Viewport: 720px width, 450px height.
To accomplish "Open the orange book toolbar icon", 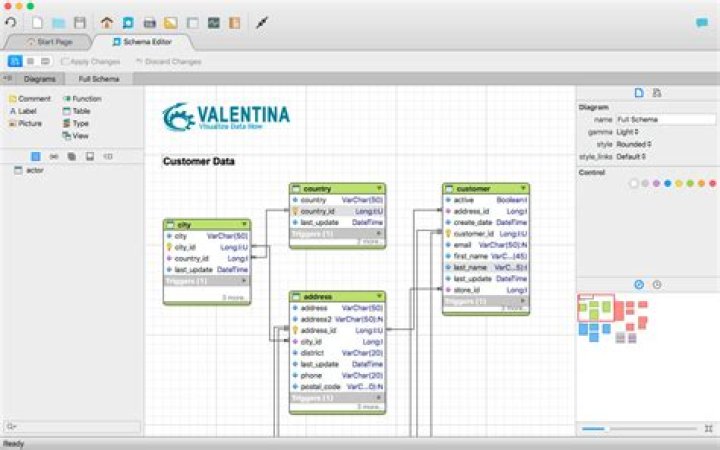I will (x=235, y=22).
